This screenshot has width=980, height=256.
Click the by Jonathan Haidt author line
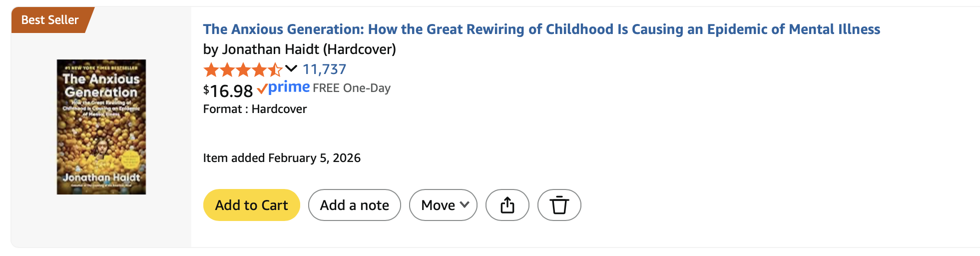click(262, 49)
